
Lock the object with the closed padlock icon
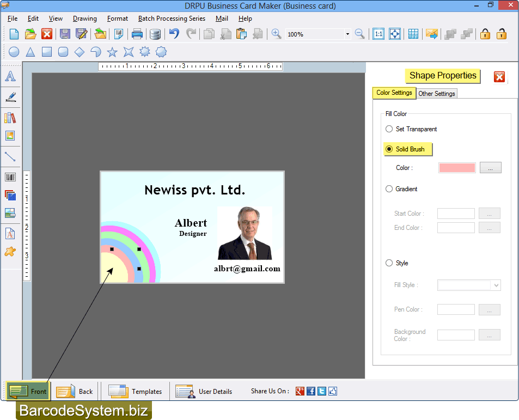click(485, 34)
